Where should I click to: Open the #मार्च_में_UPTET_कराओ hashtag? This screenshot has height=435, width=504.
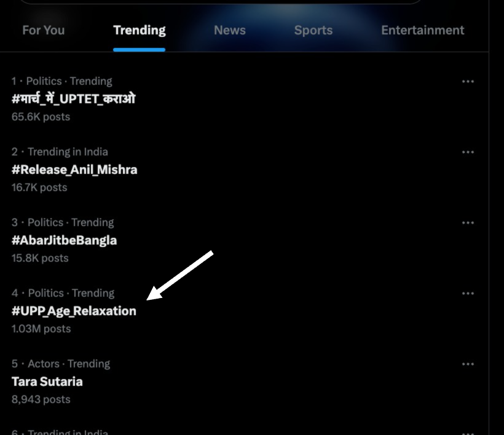[x=74, y=99]
